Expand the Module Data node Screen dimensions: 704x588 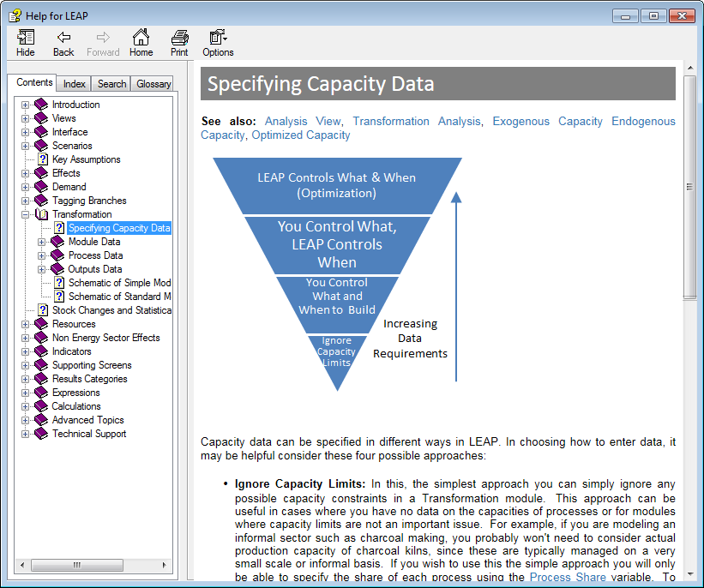[41, 243]
